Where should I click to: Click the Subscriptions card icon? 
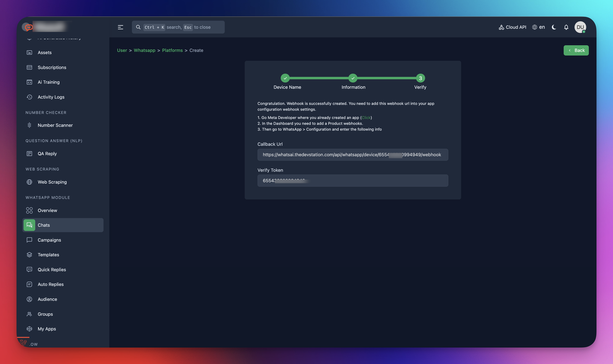(29, 68)
